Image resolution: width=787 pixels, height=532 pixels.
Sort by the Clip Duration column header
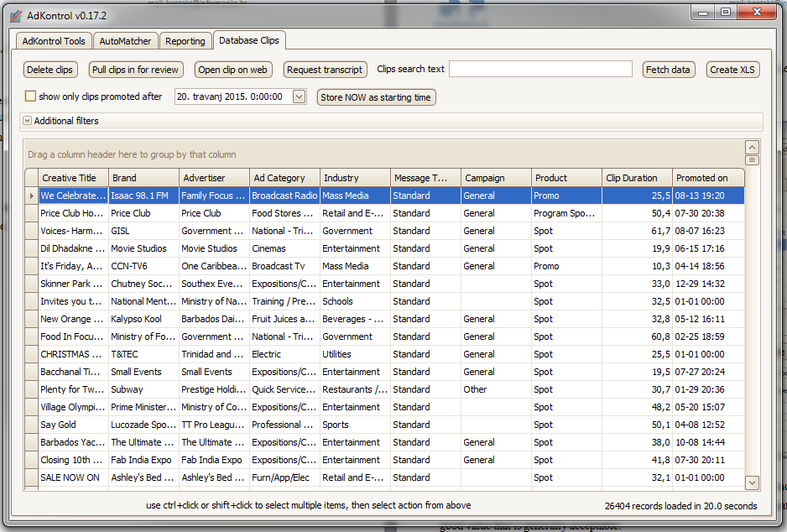coord(637,178)
